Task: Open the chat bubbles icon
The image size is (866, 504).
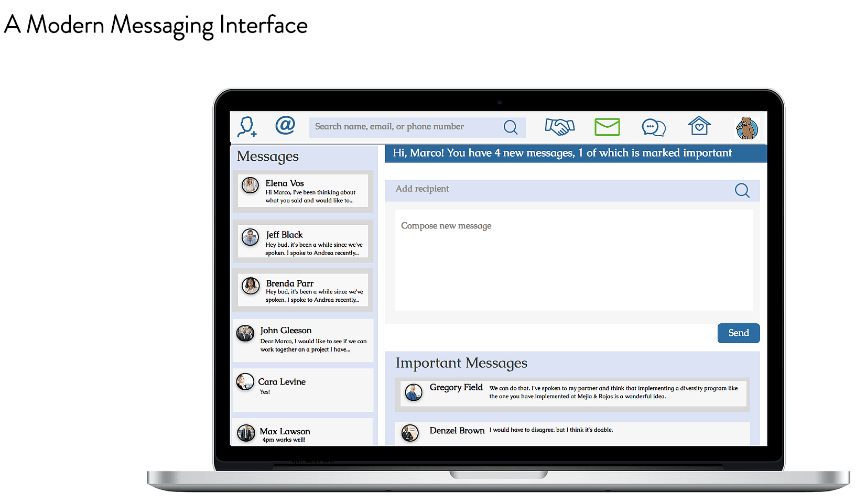Action: [x=654, y=127]
